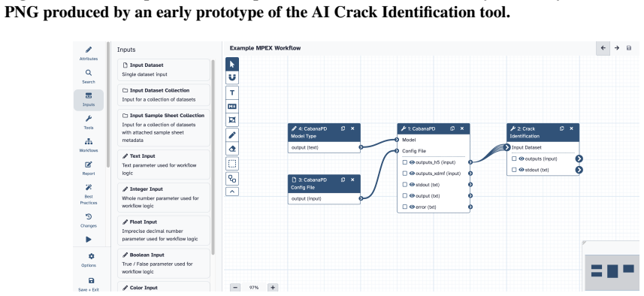This screenshot has width=644, height=296.
Task: Collapse the editor toolbar with the chevron
Action: (x=232, y=192)
